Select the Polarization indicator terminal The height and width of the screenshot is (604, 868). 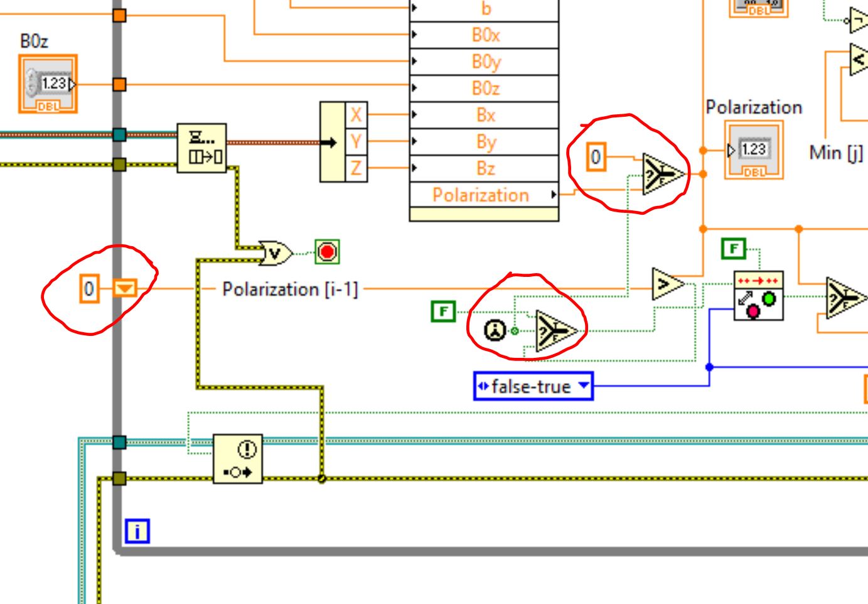pos(754,150)
